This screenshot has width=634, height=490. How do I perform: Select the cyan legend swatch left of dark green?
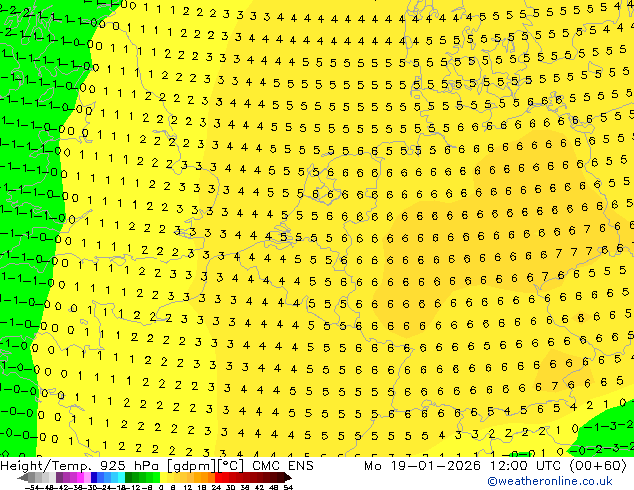[x=121, y=477]
